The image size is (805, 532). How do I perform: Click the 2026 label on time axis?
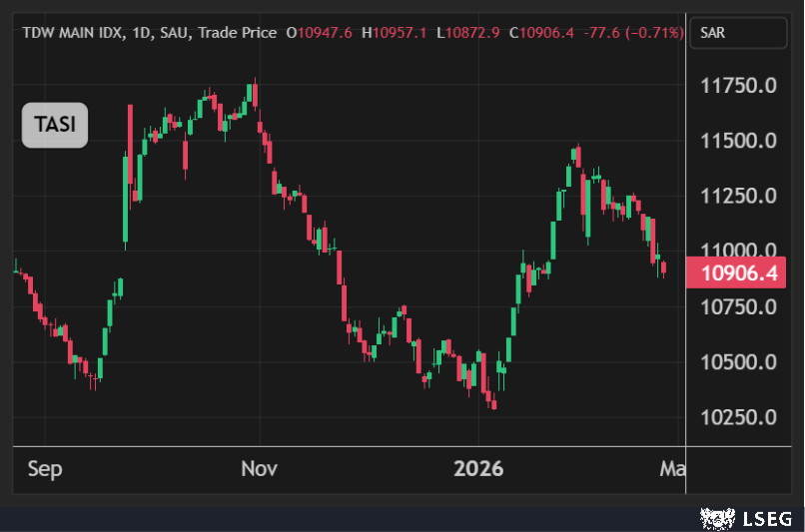[478, 468]
